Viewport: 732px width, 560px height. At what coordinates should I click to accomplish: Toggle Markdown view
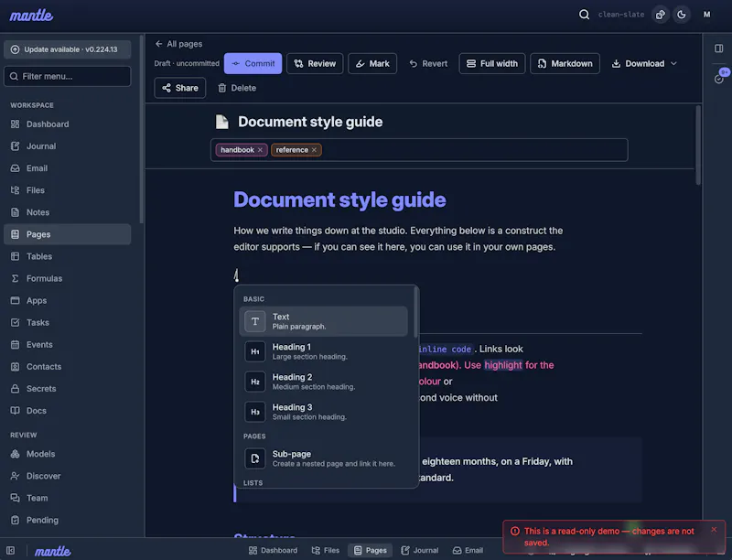point(565,63)
